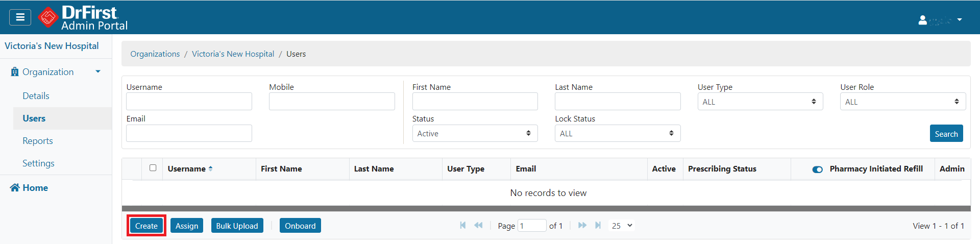Go to first page pagination icon

[x=462, y=225]
